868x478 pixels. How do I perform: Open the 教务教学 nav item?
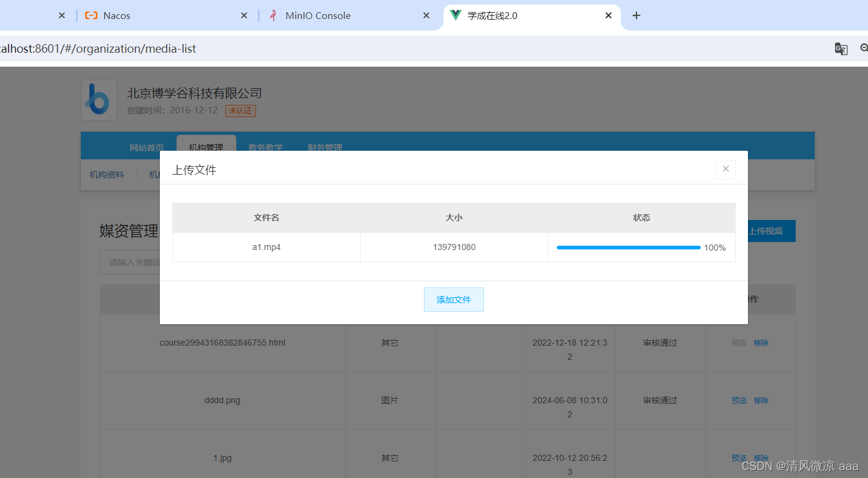click(265, 148)
